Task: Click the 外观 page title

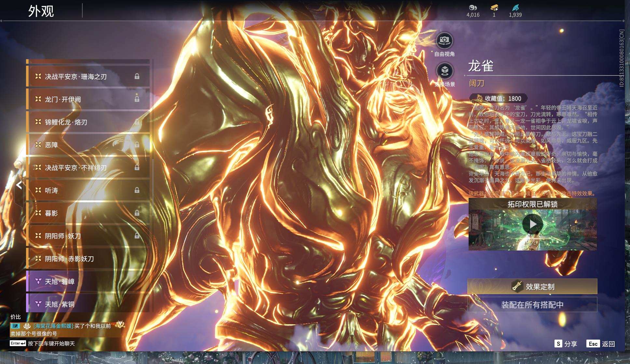Action: (41, 11)
